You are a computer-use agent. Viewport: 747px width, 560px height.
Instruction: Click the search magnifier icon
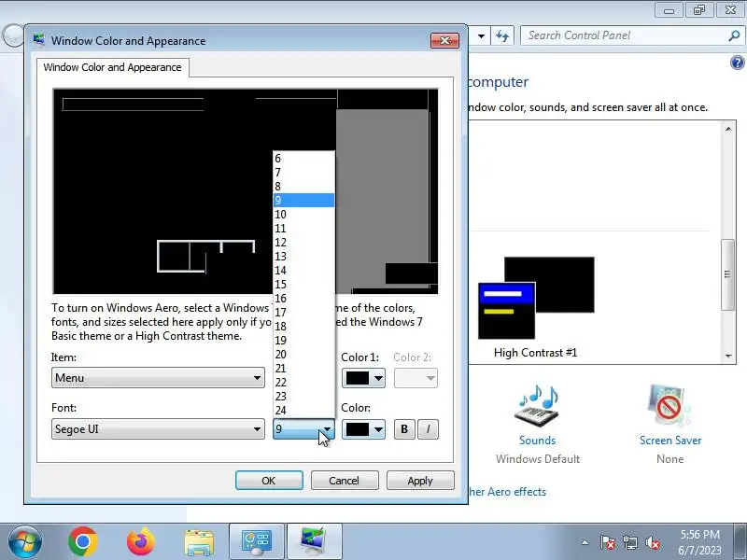734,35
